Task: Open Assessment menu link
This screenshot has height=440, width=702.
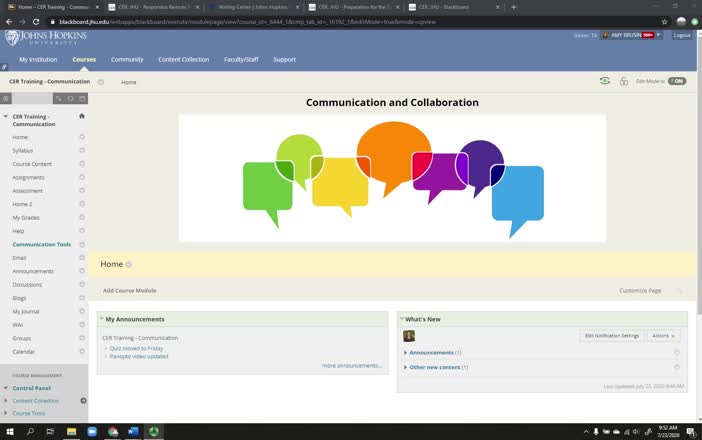Action: 27,191
